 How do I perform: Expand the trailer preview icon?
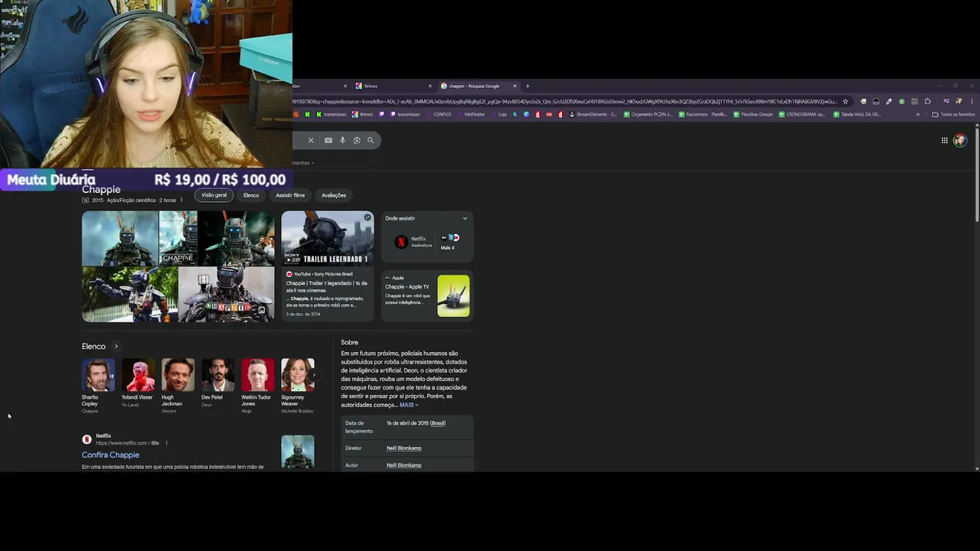click(367, 218)
